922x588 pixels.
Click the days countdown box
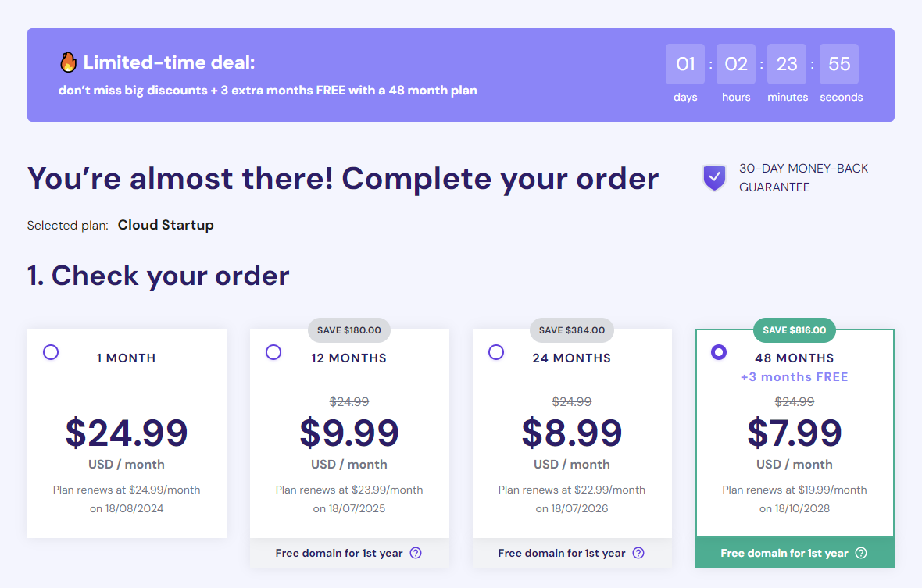click(x=685, y=64)
